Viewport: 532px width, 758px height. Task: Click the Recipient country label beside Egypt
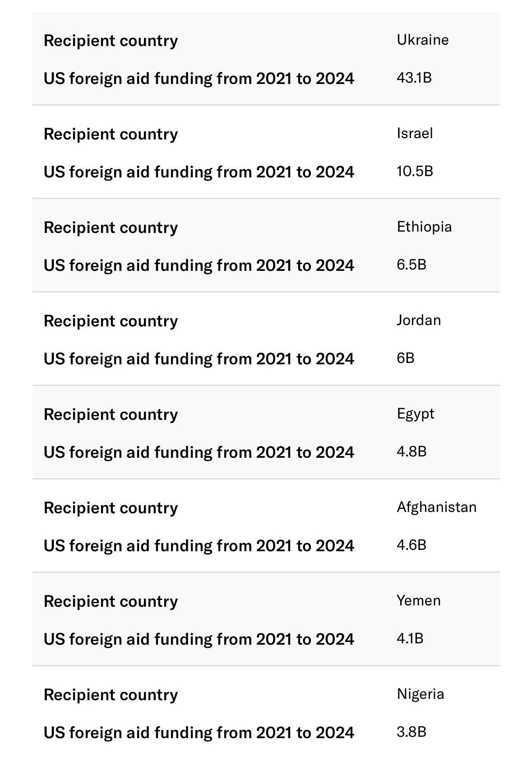pos(111,414)
